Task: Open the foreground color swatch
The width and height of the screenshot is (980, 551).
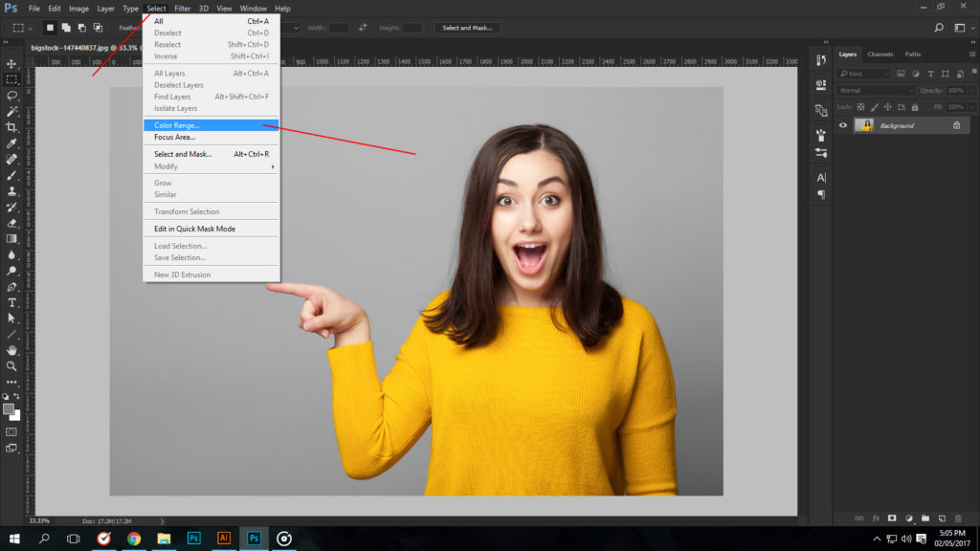Action: pos(9,408)
